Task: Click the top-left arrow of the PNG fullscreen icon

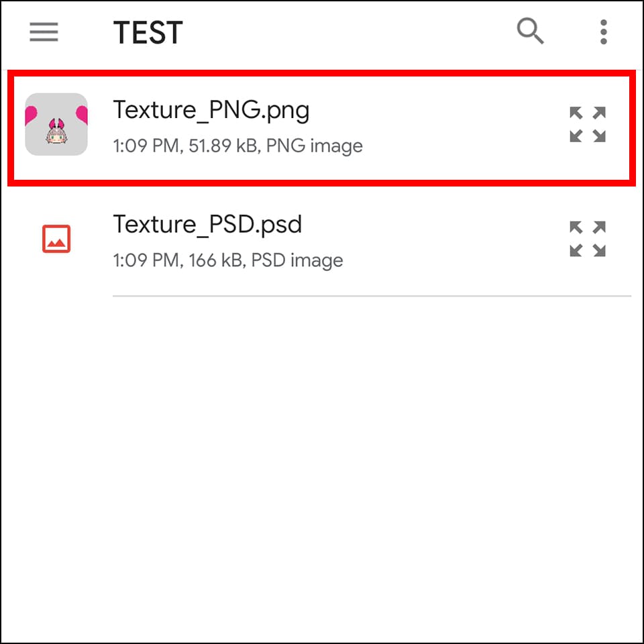Action: point(576,113)
